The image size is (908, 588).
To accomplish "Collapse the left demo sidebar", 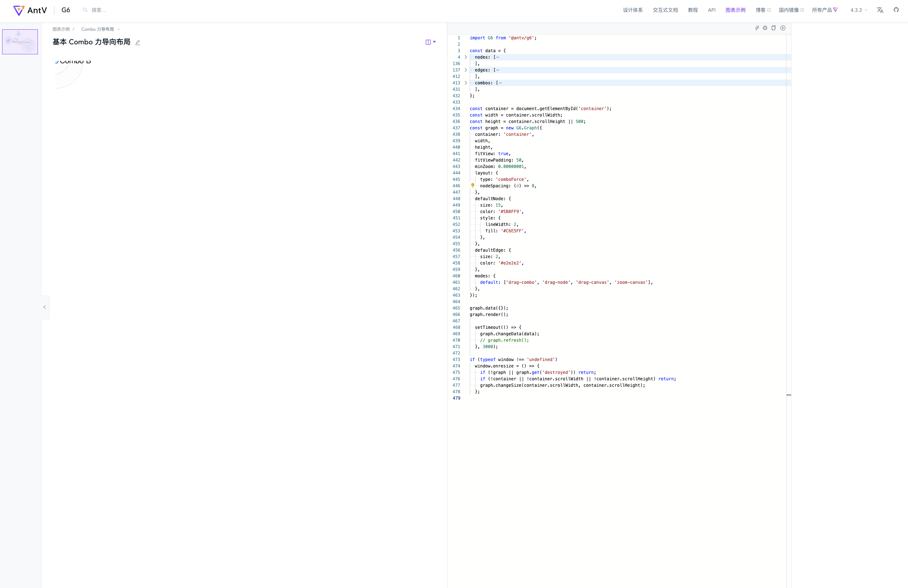I will coord(45,307).
